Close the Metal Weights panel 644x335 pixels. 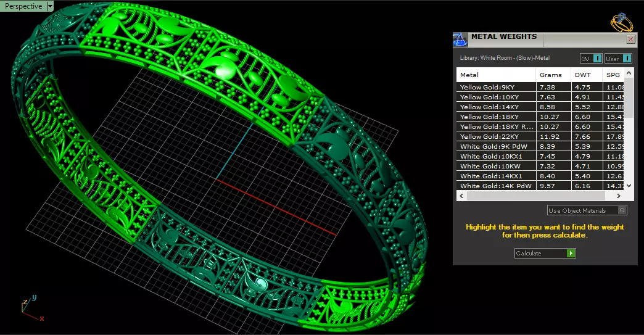point(631,39)
